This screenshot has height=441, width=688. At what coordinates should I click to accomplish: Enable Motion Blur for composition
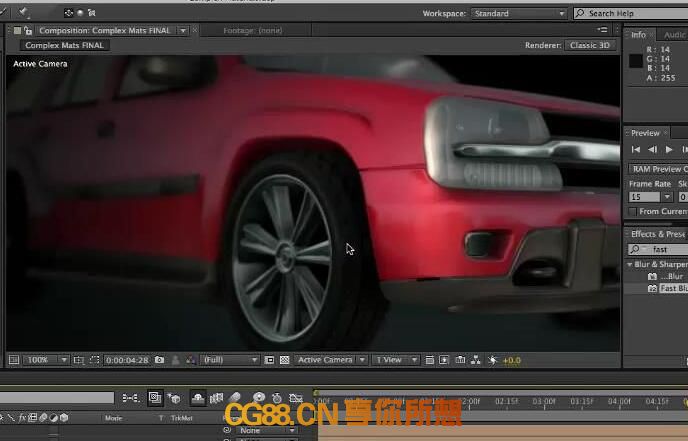(x=236, y=398)
